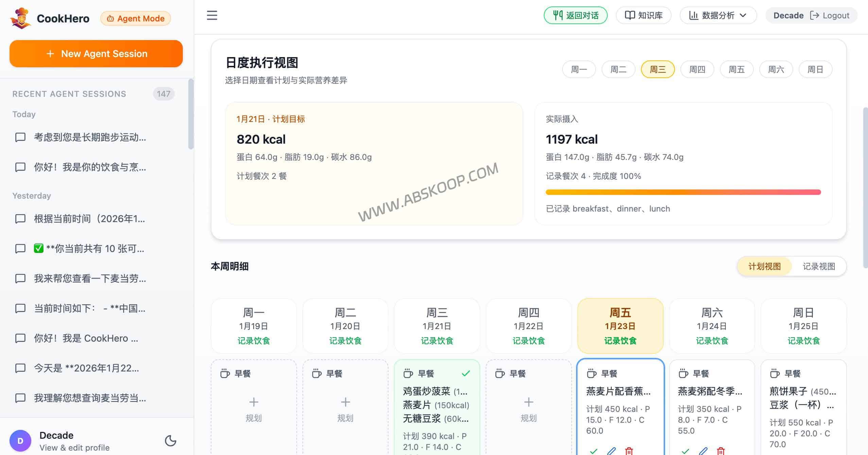Open the sidebar hamburger menu icon
The height and width of the screenshot is (455, 868).
pos(211,16)
